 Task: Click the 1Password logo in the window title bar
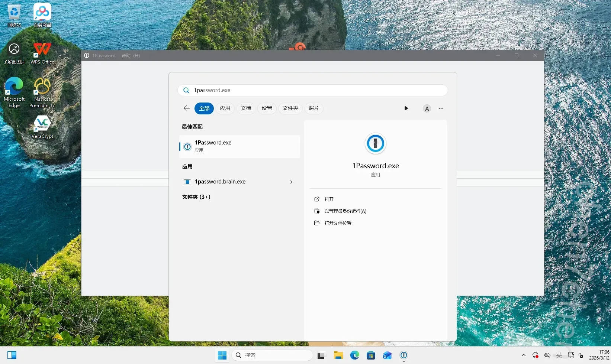(x=87, y=55)
